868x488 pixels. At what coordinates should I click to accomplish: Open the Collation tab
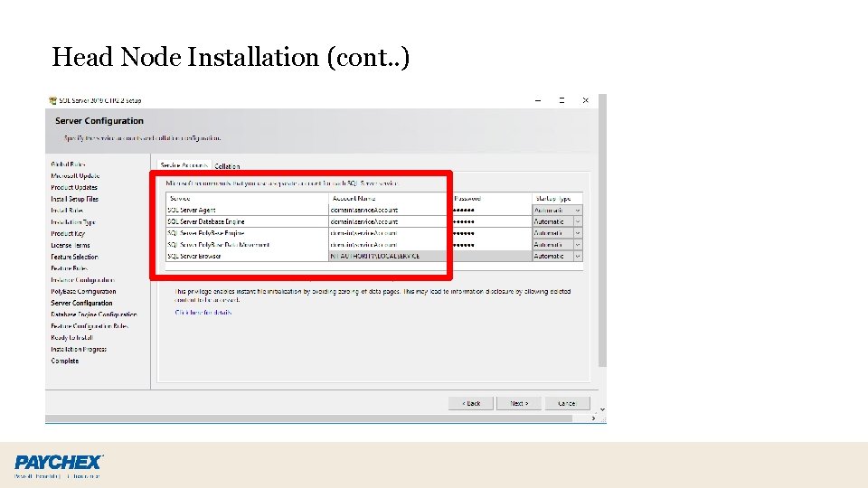coord(227,166)
